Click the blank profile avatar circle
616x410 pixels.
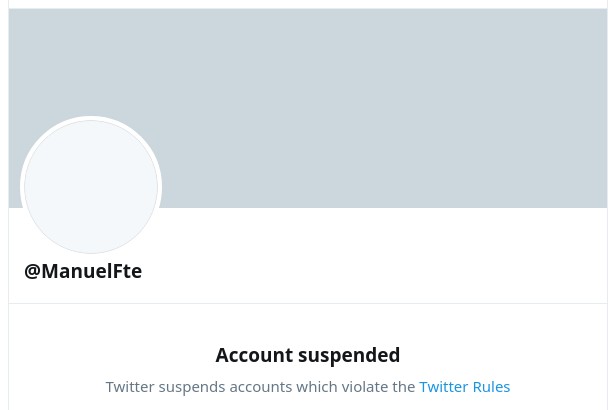[x=91, y=187]
